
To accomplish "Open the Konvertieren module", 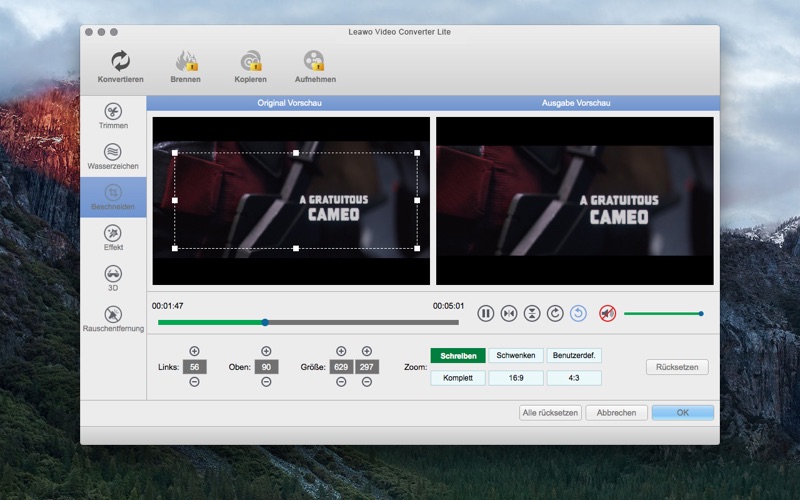I will (120, 66).
